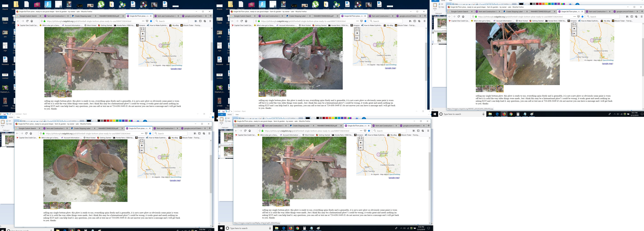Viewport: 644px width, 231px height.
Task: Click My eBay bookmark in Firefox showing 00g0g URL
Action: pyautogui.click(x=392, y=135)
